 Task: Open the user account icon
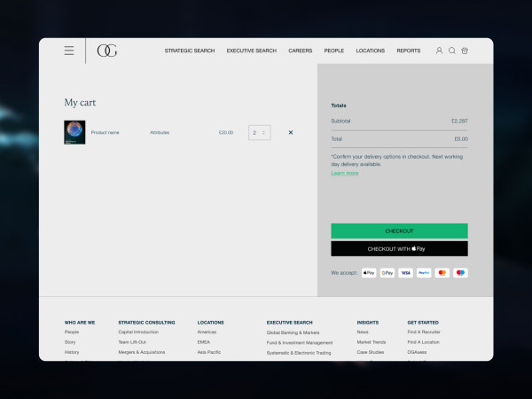[439, 51]
